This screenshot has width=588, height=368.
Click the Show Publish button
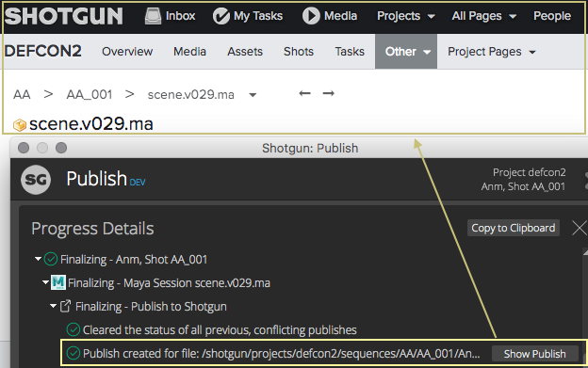tap(534, 354)
